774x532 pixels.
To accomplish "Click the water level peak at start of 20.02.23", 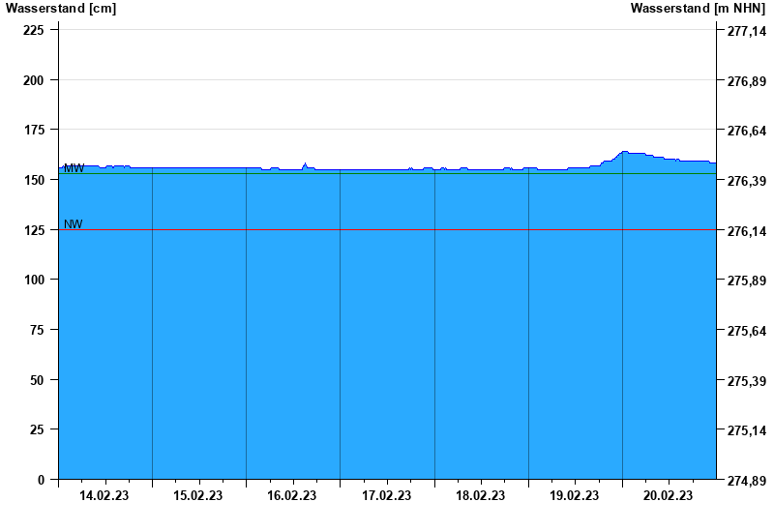I will [x=624, y=152].
